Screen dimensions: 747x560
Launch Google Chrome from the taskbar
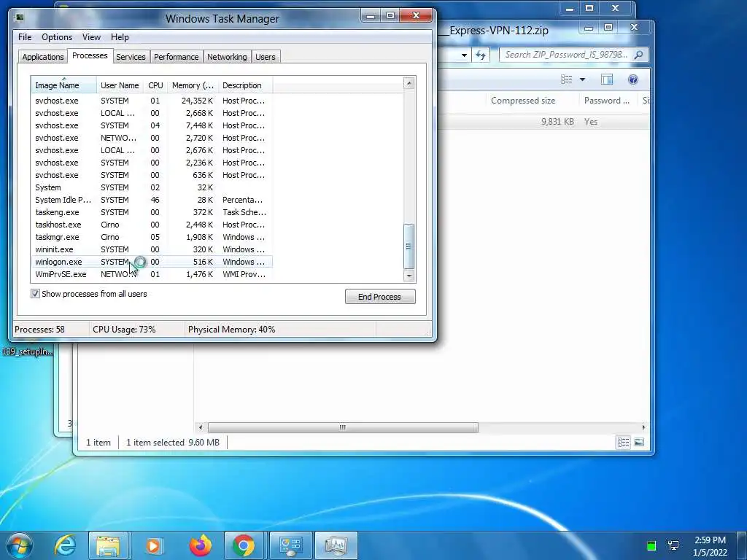coord(244,545)
